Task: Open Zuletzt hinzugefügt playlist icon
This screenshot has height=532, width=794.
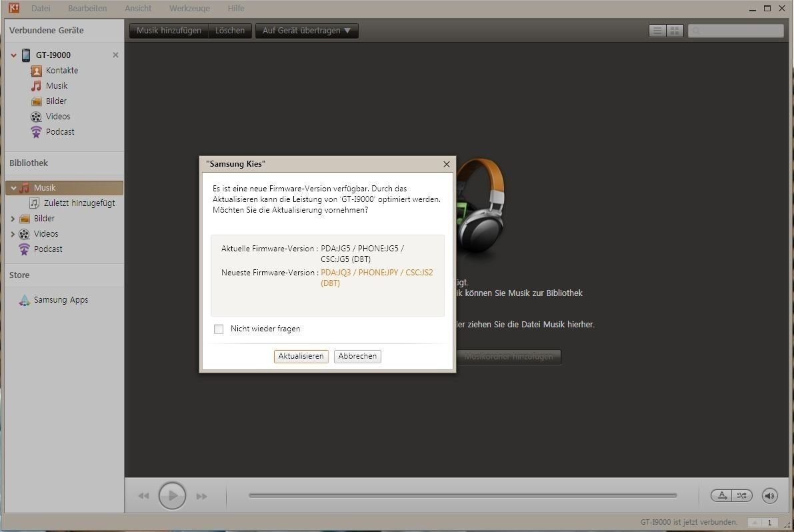Action: pyautogui.click(x=34, y=203)
